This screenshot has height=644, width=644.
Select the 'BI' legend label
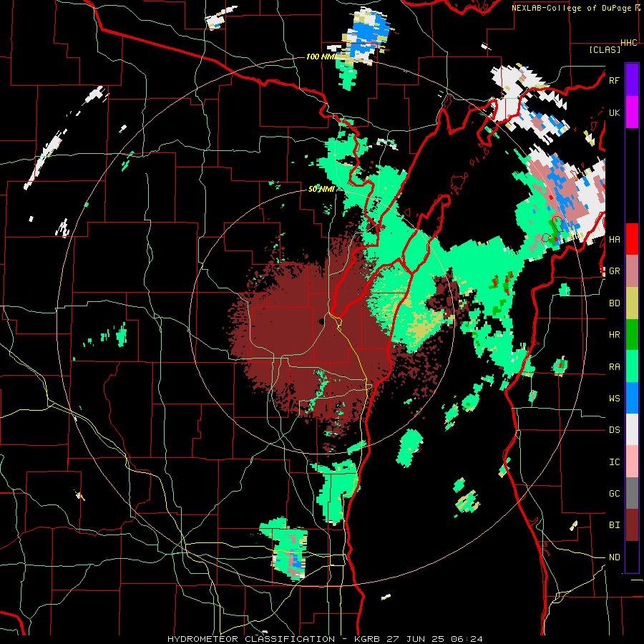tap(614, 525)
